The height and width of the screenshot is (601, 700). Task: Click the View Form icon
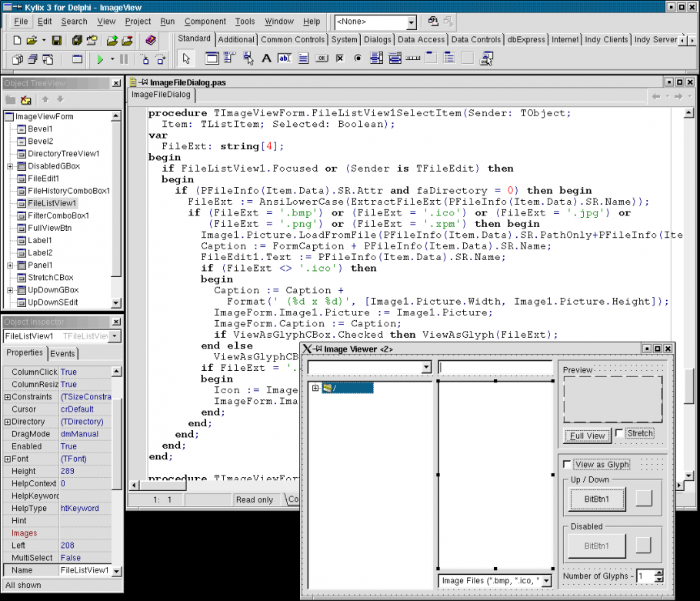click(x=32, y=59)
